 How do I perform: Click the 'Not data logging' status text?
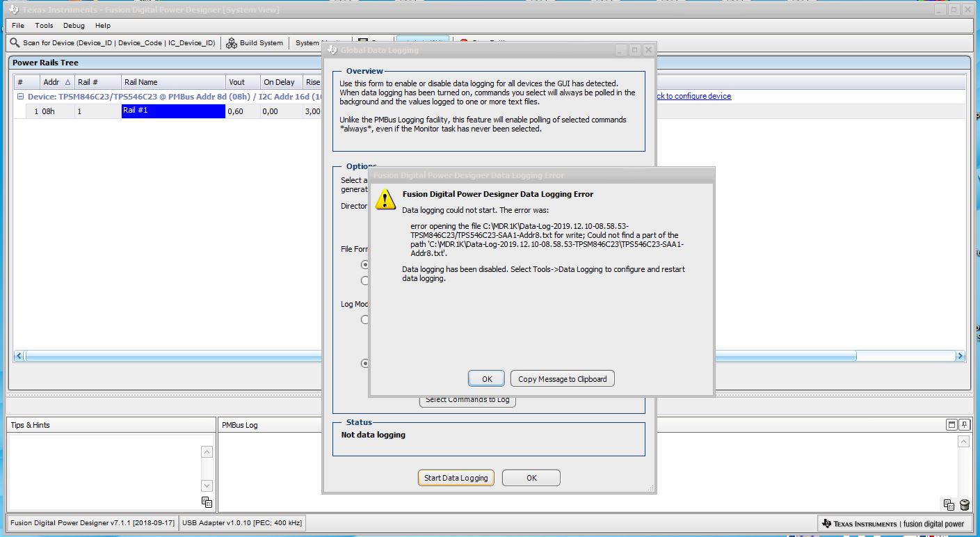pos(373,435)
